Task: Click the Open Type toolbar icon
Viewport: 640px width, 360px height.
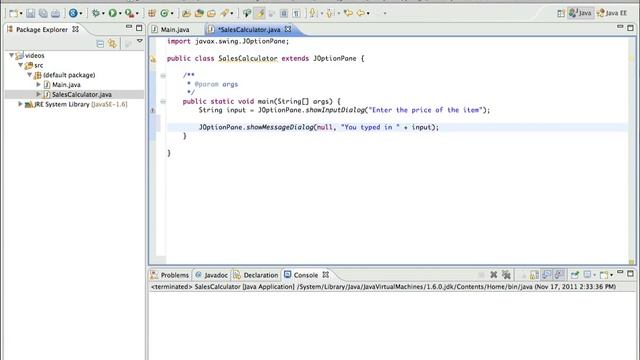Action: 186,13
